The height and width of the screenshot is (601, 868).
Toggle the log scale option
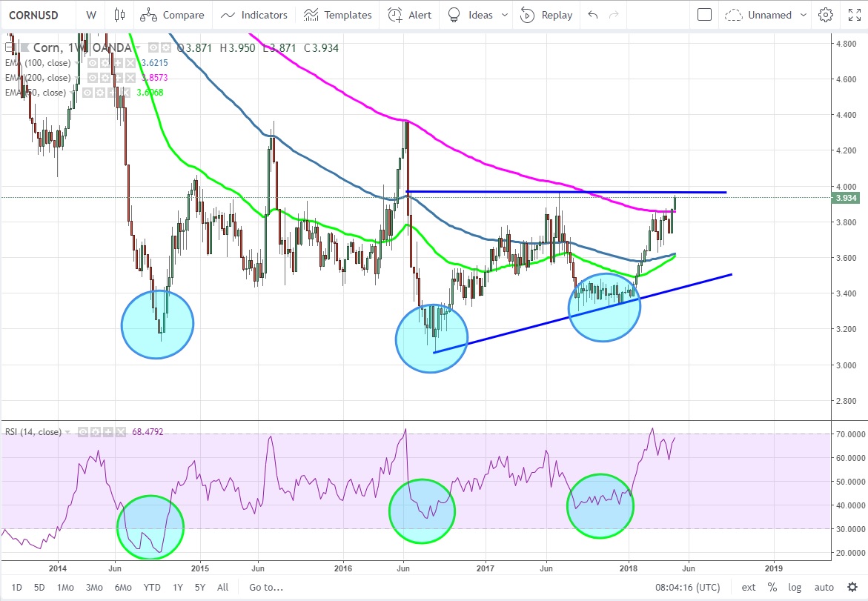(795, 587)
